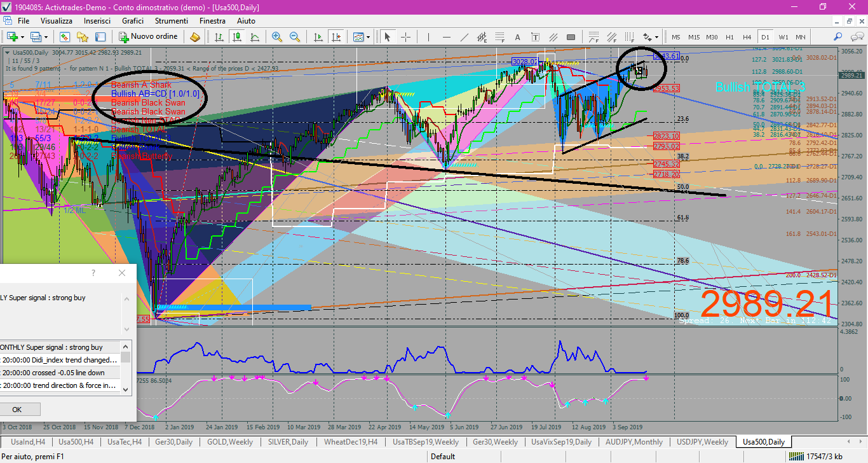Select the text 'A' tool
Viewport: 868px width, 463px height.
(x=517, y=37)
